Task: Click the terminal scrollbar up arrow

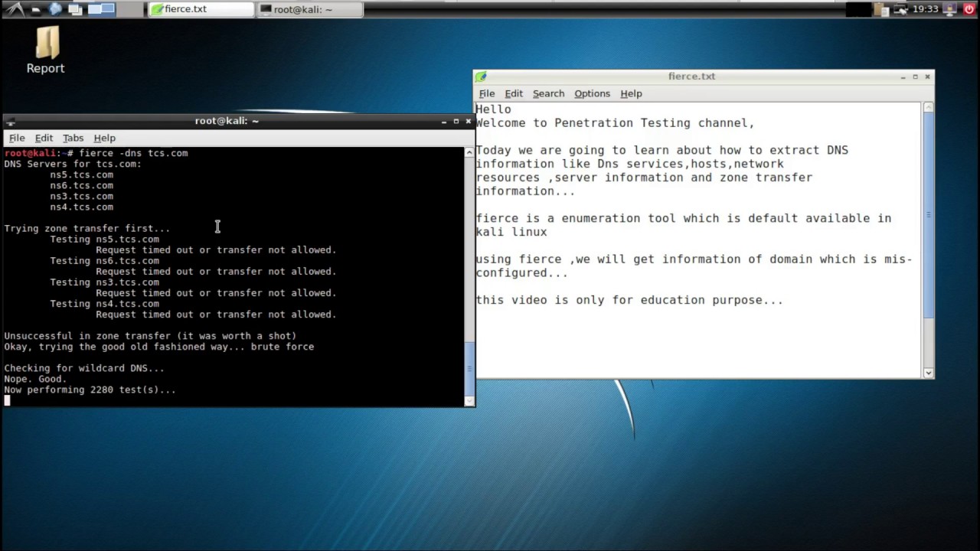Action: (x=469, y=153)
